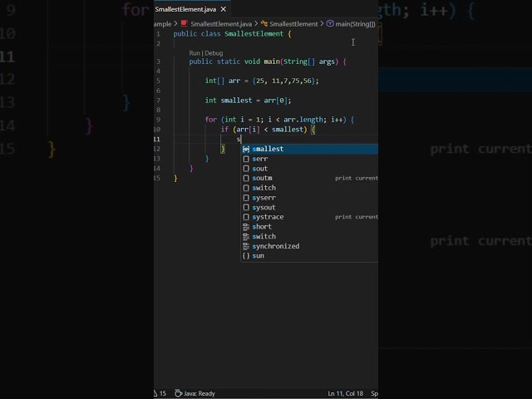Click the braces icon beside 'sun'
532x399 pixels.
(246, 256)
